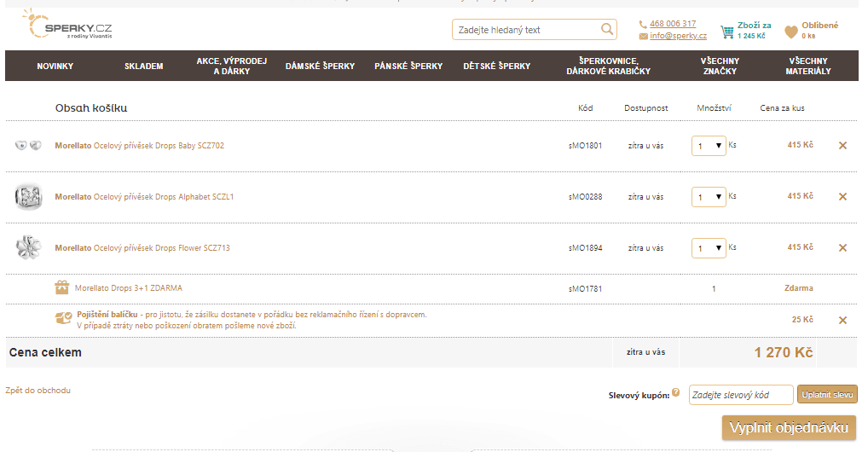Click the search magnifier icon
The height and width of the screenshot is (452, 868).
pos(607,30)
